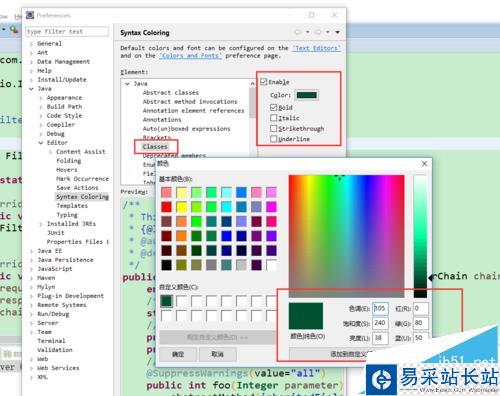Pick the black basic color swatch
The image size is (500, 396).
coord(167,265)
